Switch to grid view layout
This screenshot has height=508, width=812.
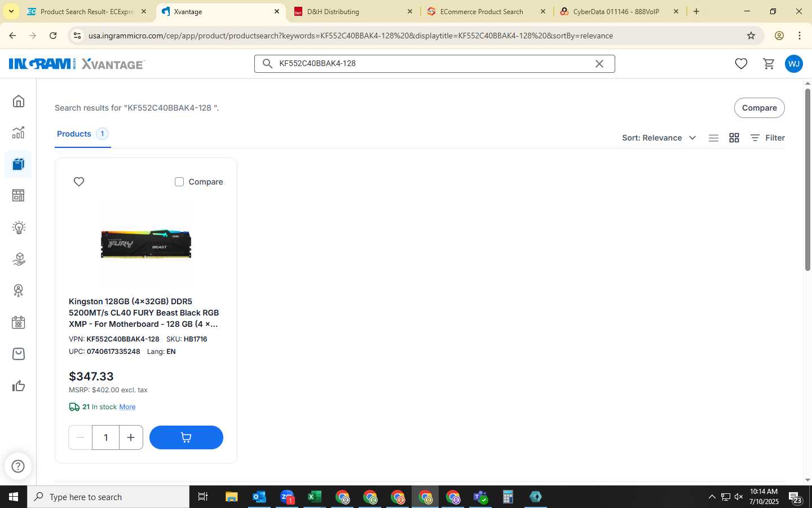(x=734, y=138)
